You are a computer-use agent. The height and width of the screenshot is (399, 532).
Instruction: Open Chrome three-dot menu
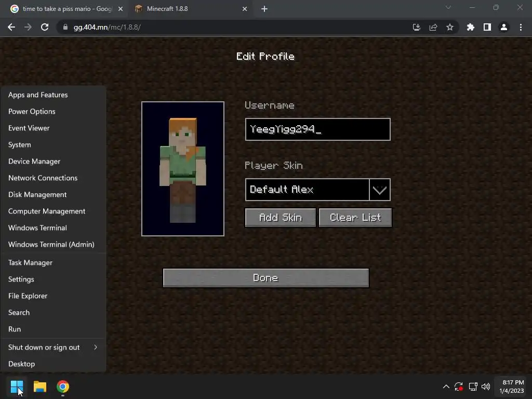pyautogui.click(x=521, y=27)
